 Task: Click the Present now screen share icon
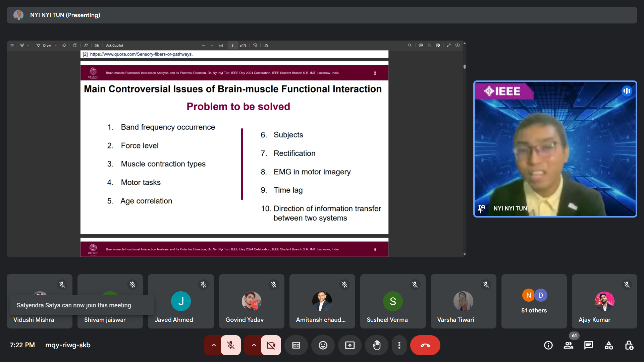point(350,345)
